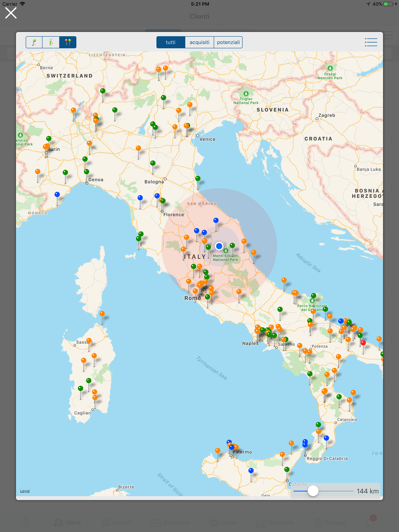
Task: Select the green pencil marker mode
Action: pos(51,42)
